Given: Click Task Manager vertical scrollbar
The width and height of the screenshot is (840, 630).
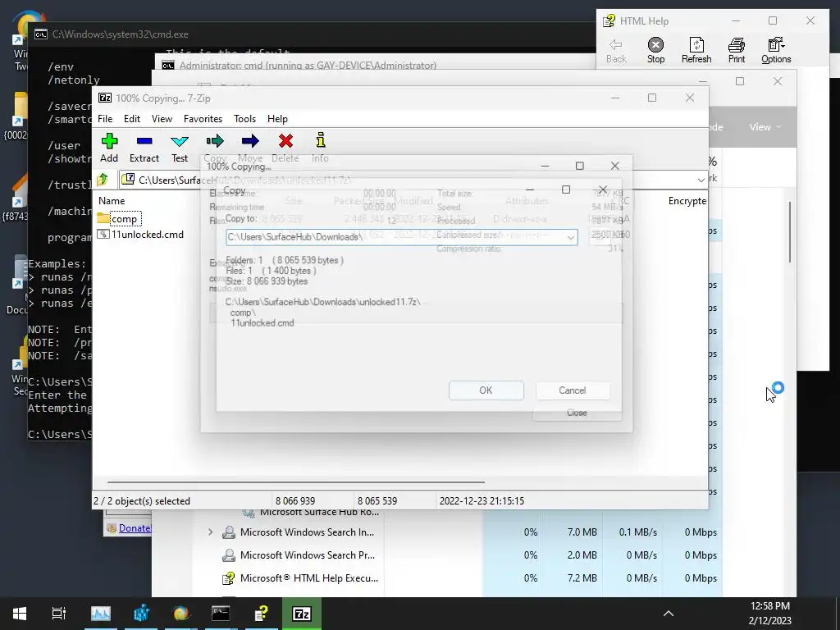Looking at the screenshot, I should click(790, 232).
